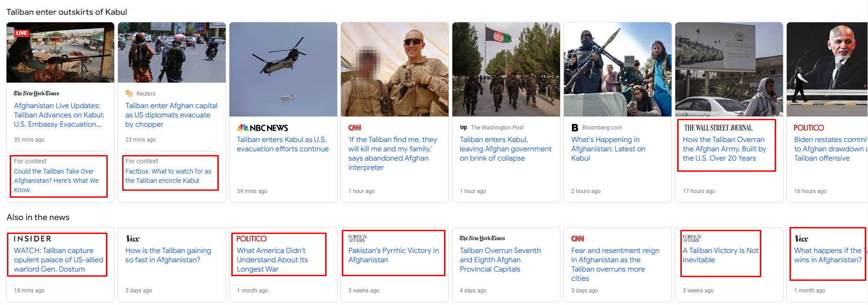
Task: Click the Politico logo above 'What America Didn't Understand'
Action: coord(252,239)
